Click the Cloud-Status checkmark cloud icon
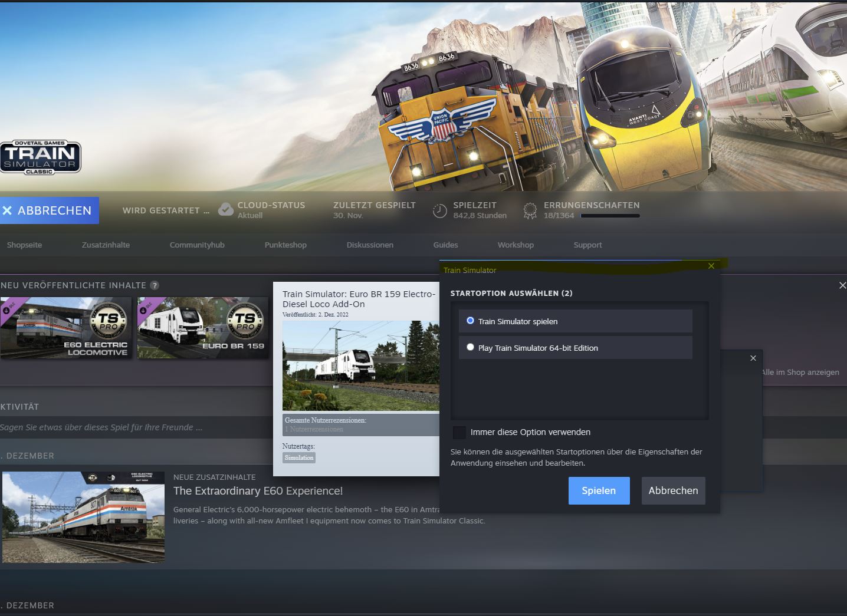 [226, 210]
